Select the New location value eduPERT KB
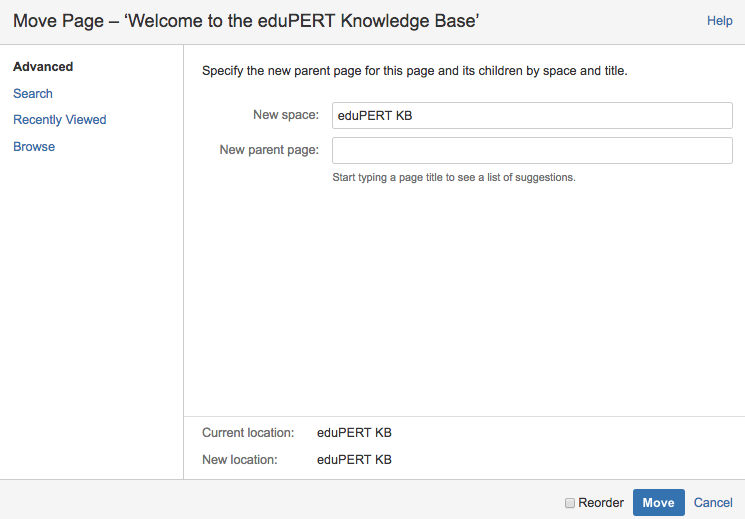The width and height of the screenshot is (745, 519). coord(354,460)
